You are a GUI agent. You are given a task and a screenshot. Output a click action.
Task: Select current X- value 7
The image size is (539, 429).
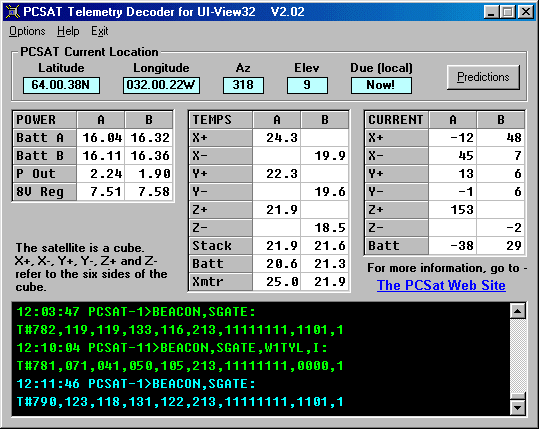pyautogui.click(x=501, y=156)
